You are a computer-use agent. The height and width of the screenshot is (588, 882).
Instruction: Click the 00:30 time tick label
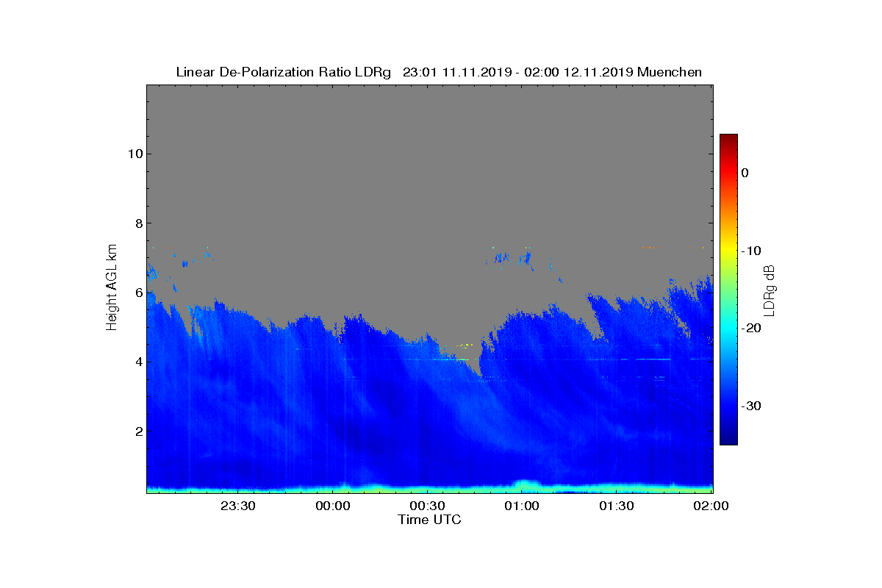[428, 506]
